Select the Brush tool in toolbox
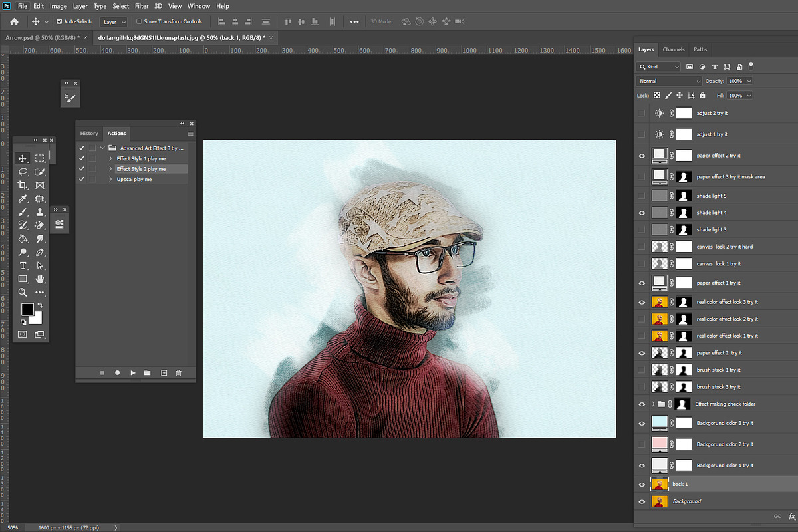 click(x=23, y=212)
